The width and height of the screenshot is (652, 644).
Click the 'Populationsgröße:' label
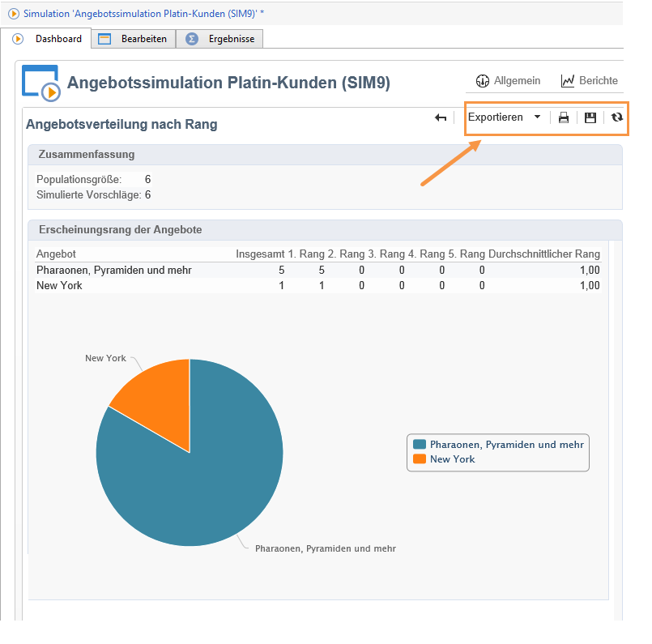(x=79, y=180)
